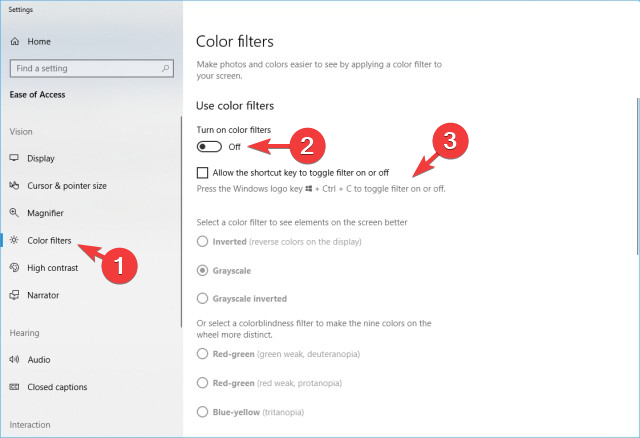Click the Magnifier icon
Viewport: 640px width, 438px height.
(x=14, y=213)
